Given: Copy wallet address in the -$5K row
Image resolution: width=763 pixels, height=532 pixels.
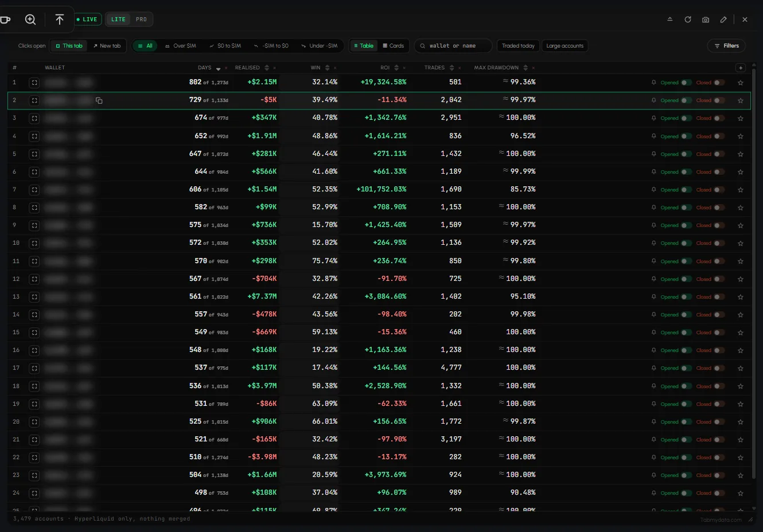Looking at the screenshot, I should click(99, 100).
